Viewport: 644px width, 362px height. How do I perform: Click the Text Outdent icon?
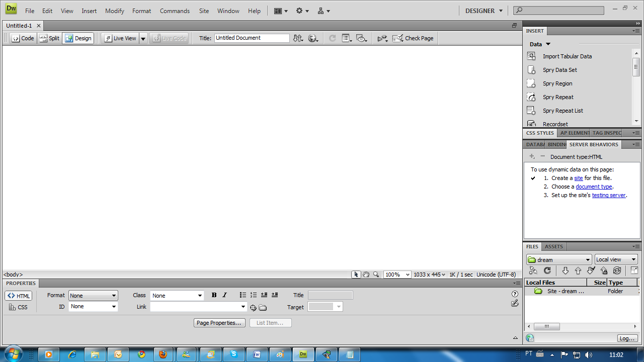pos(264,295)
